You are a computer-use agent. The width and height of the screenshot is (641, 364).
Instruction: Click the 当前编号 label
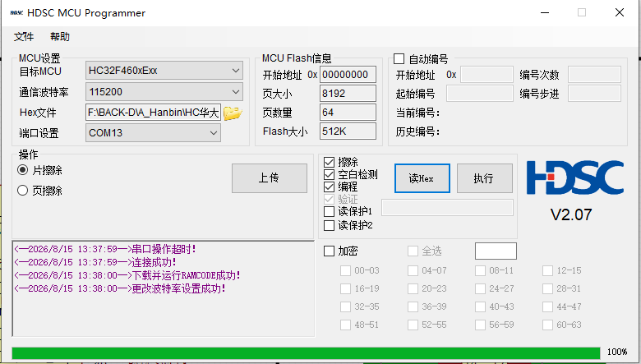[417, 113]
